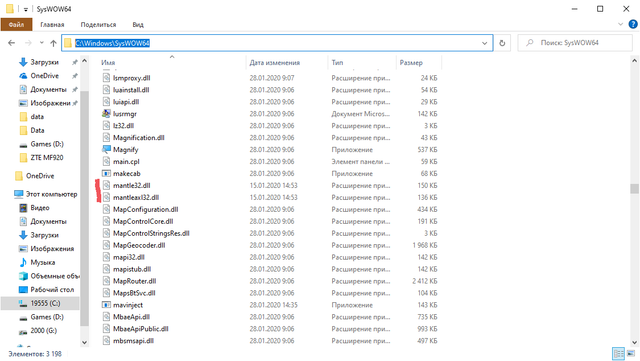640x361 pixels.
Task: Open Загрузки in quick access
Action: pyautogui.click(x=44, y=62)
